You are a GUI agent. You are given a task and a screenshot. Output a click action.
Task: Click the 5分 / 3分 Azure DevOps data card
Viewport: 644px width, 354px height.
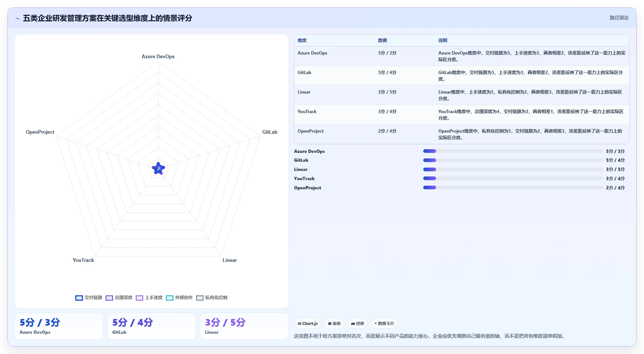point(59,326)
